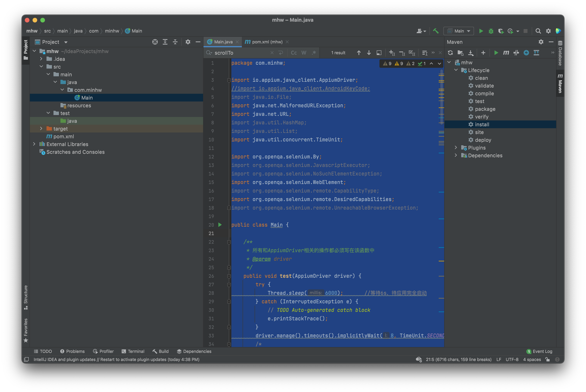Screen dimensions: 586x392
Task: Toggle Match Case in the search bar
Action: click(294, 53)
